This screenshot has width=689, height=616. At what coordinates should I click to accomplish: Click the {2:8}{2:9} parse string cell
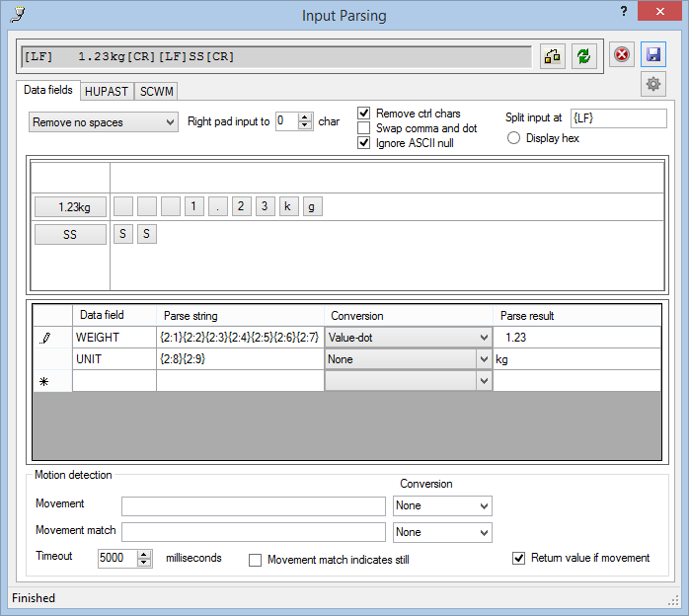[x=240, y=359]
